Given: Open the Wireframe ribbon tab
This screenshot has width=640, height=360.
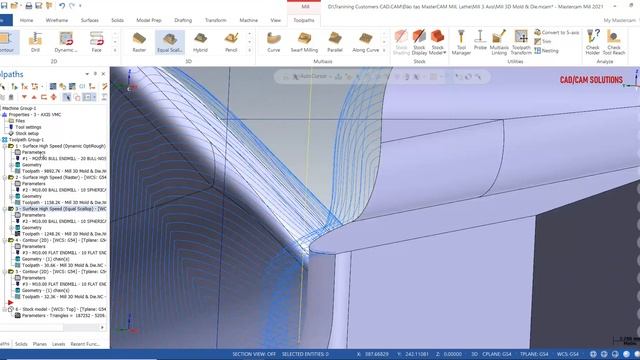Looking at the screenshot, I should point(57,20).
